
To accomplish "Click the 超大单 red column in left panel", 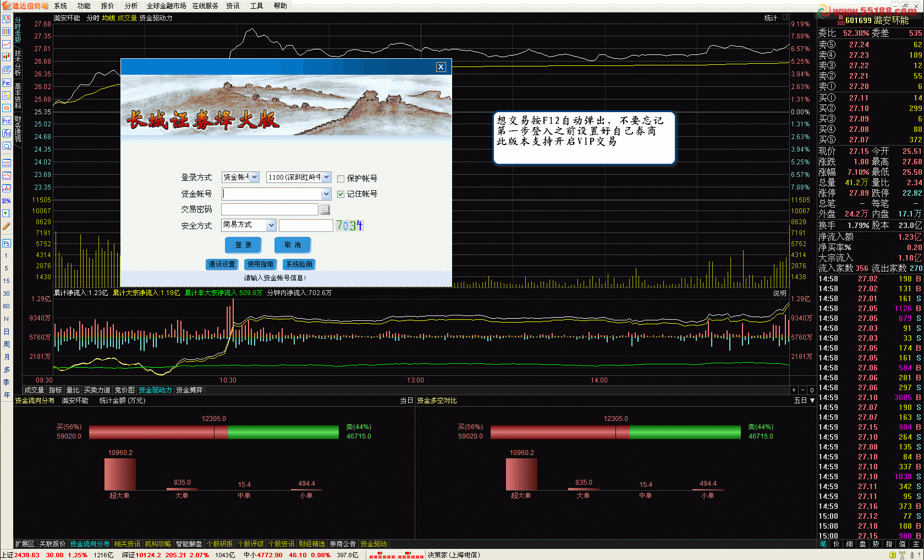I will [x=120, y=474].
